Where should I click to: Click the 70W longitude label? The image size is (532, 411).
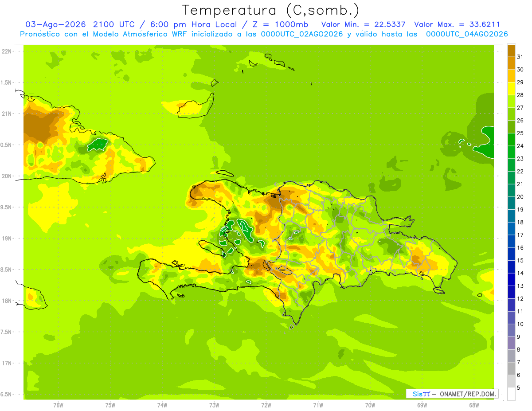tap(370, 405)
